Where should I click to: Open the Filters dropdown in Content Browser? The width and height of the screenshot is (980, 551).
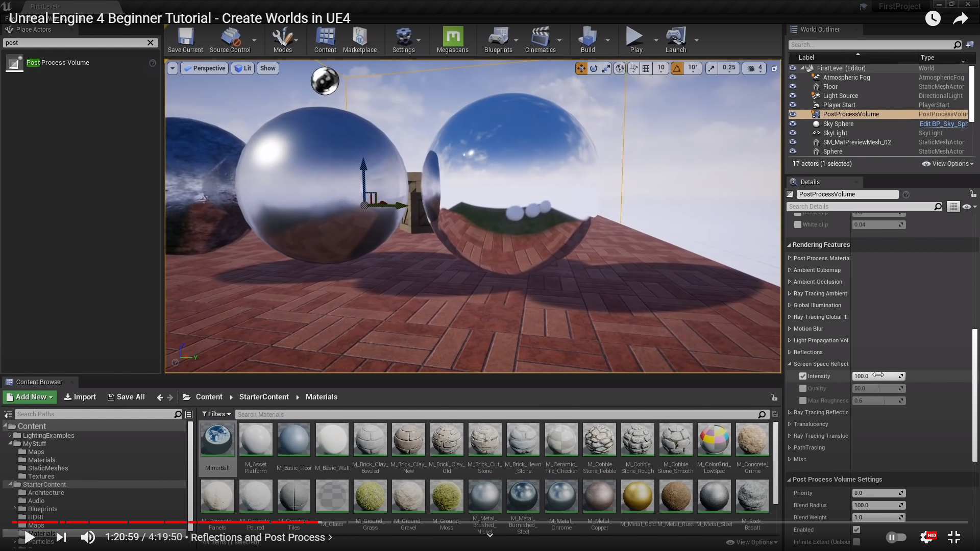[216, 414]
